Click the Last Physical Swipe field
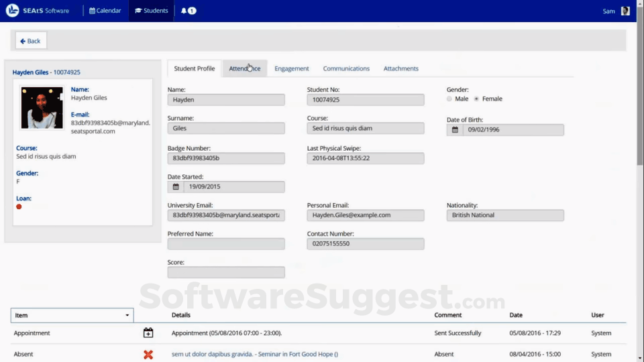The image size is (644, 362). click(x=366, y=158)
